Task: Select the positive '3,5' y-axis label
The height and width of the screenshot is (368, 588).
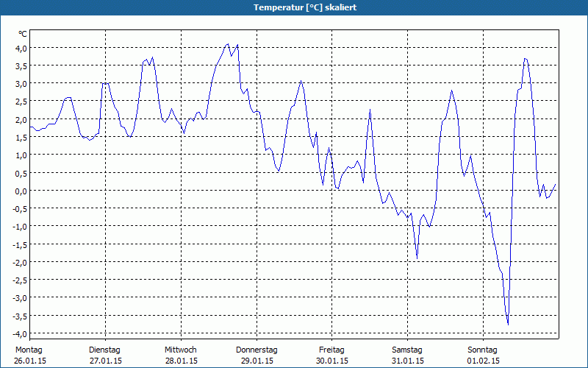Action: pyautogui.click(x=21, y=66)
